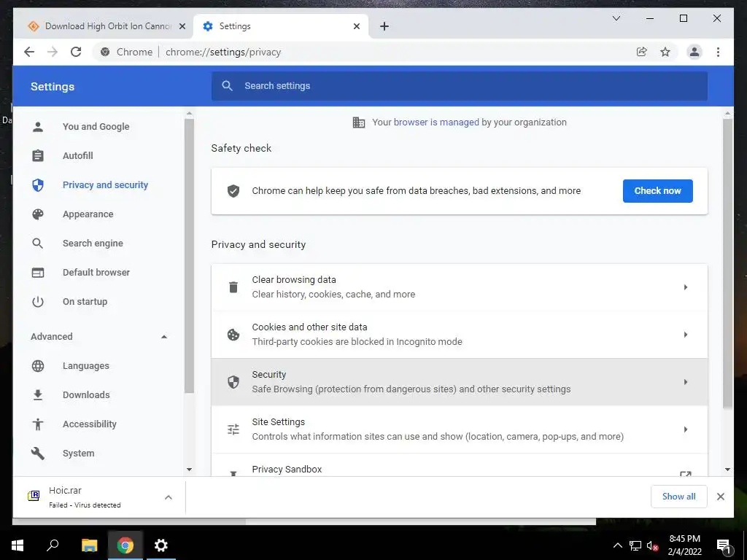Click the clipboard icon beside Autofill
Image resolution: width=747 pixels, height=560 pixels.
pos(38,156)
